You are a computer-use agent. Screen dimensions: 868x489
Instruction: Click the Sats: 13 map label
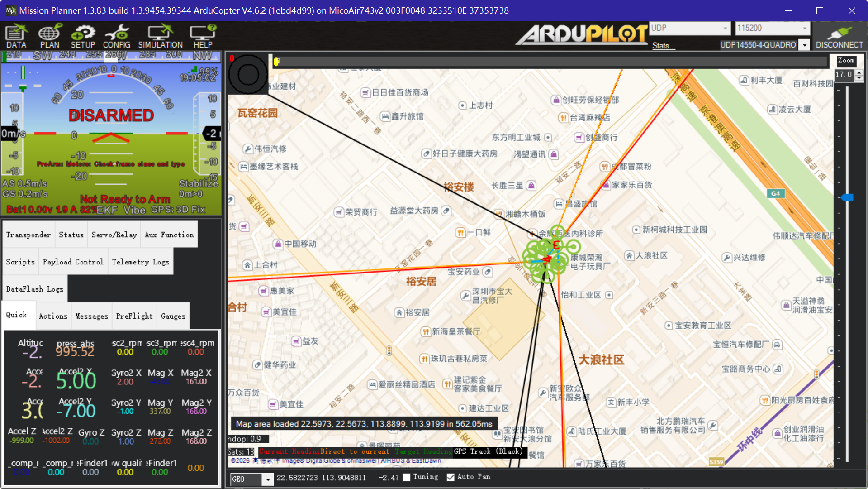[241, 451]
